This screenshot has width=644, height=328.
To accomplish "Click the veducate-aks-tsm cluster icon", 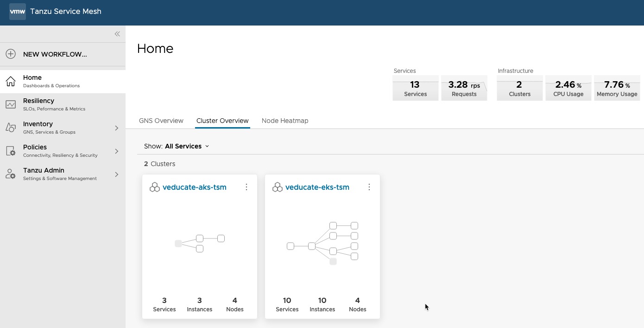I will coord(155,187).
